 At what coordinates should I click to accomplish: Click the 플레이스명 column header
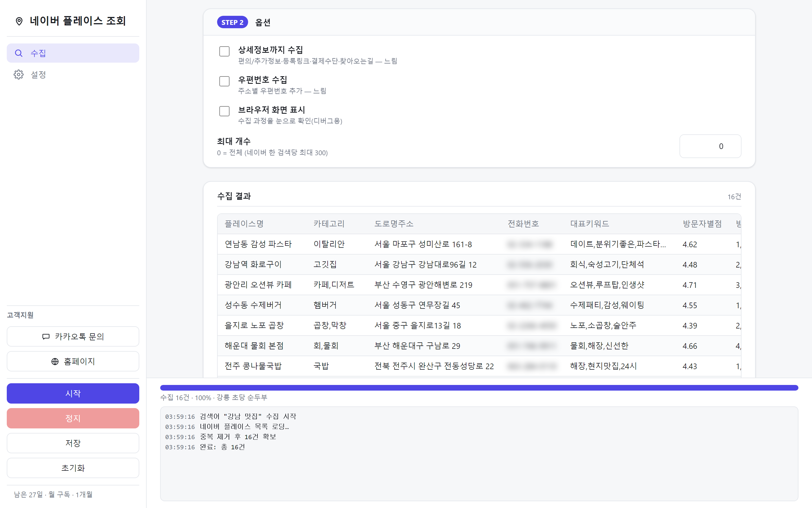pos(244,224)
